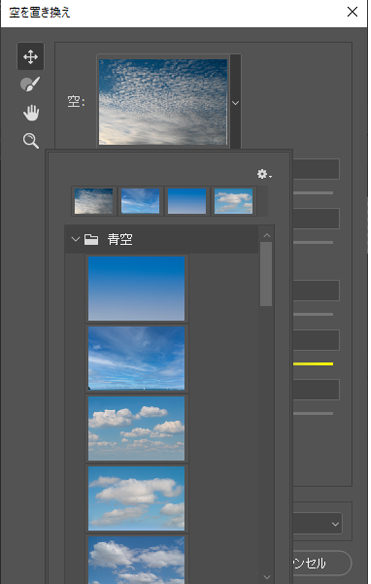The image size is (371, 584).
Task: Select the Zoom magnifier tool
Action: pyautogui.click(x=31, y=141)
